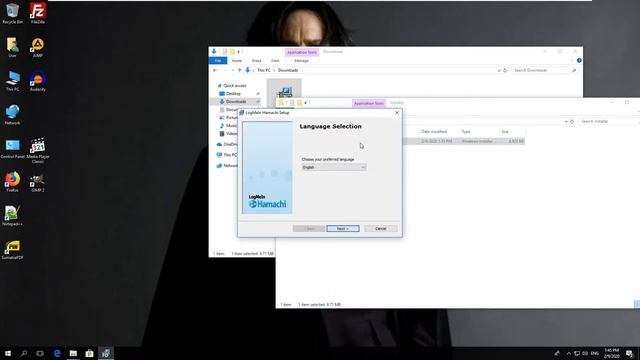Sort by Size column header

505,131
